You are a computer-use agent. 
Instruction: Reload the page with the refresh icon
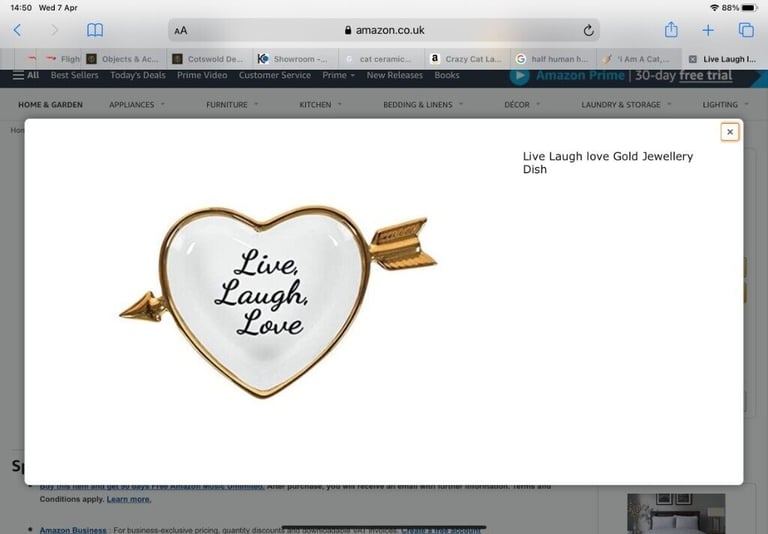tap(588, 30)
